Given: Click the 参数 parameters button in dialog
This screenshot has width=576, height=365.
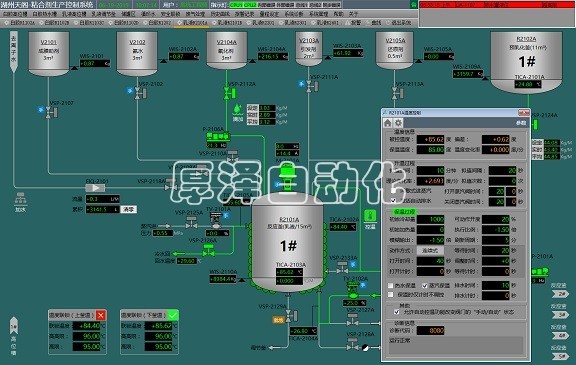Looking at the screenshot, I should (521, 123).
